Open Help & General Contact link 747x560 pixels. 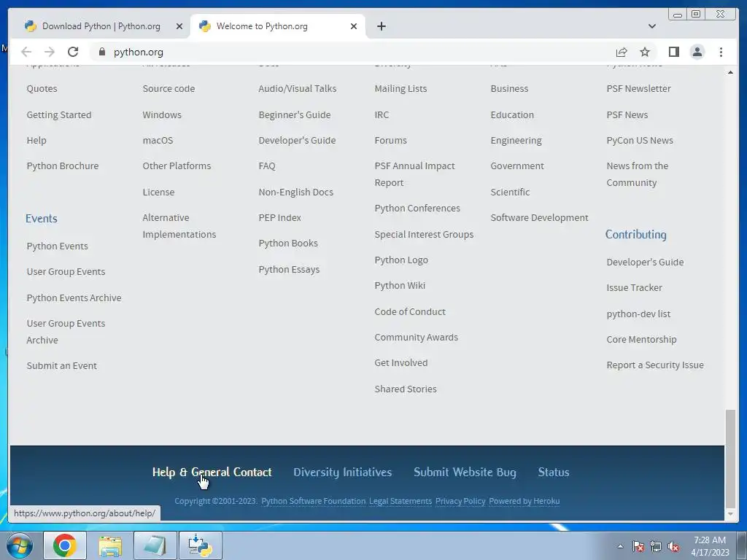212,472
